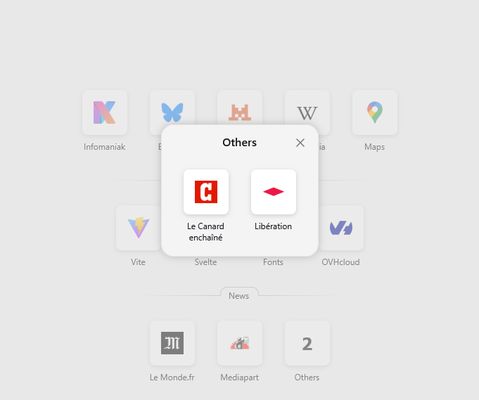Open the OVHcloud logo tile
The height and width of the screenshot is (400, 479).
[341, 228]
